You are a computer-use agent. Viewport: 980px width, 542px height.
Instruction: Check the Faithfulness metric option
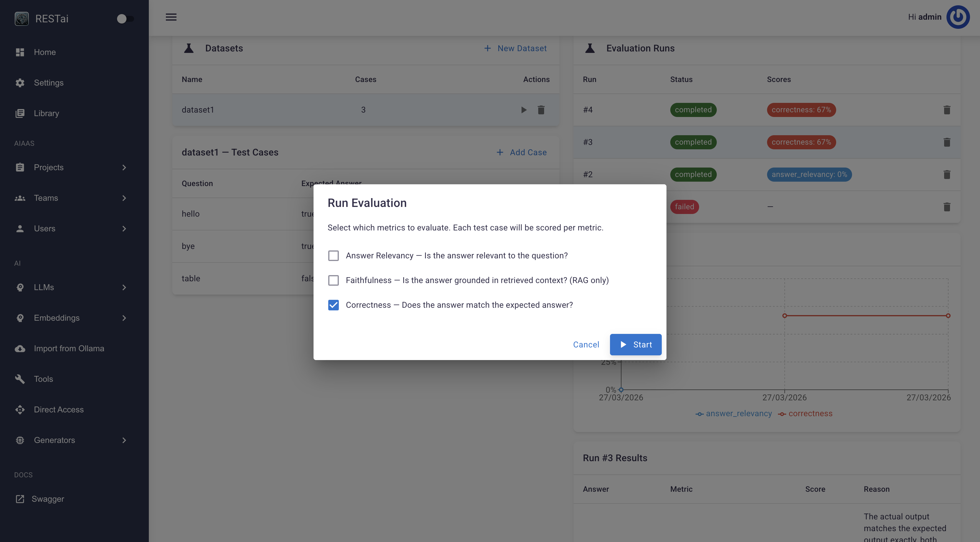[333, 280]
